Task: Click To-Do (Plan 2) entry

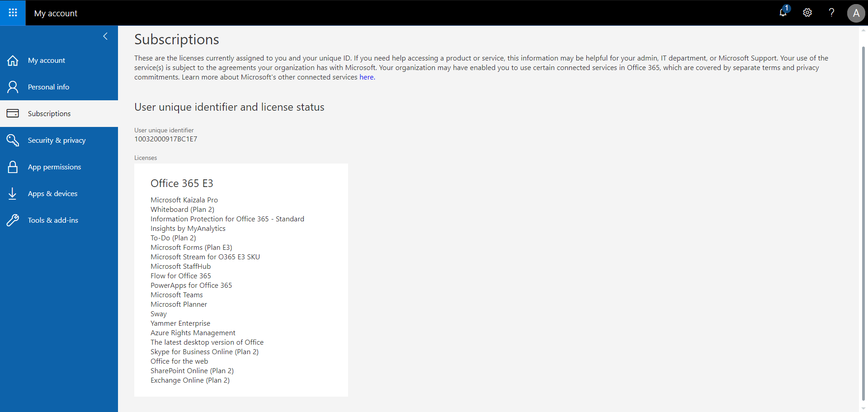Action: [173, 238]
